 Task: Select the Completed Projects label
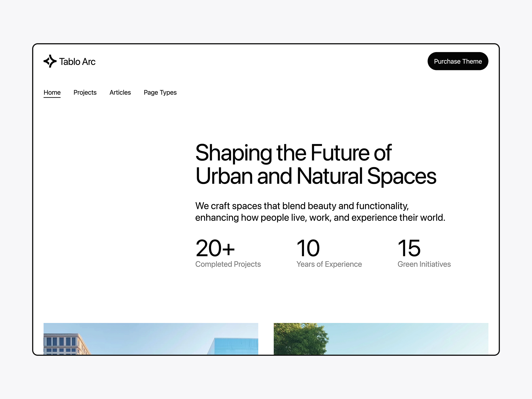pyautogui.click(x=228, y=264)
